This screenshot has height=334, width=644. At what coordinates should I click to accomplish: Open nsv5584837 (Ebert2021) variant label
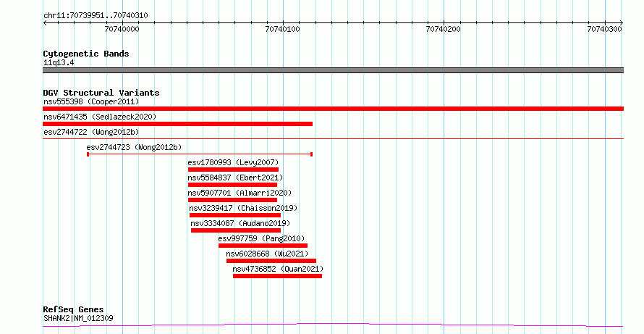(x=235, y=178)
